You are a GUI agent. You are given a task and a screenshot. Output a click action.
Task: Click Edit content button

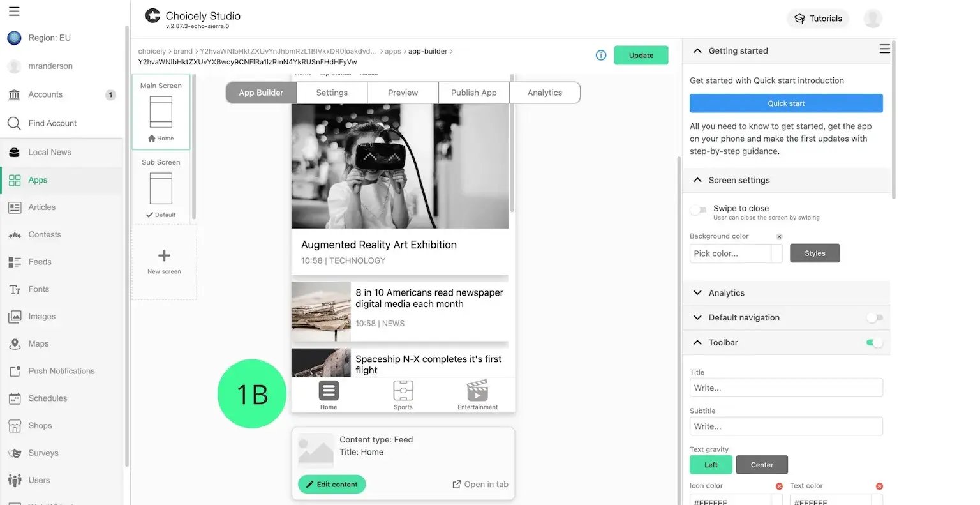coord(332,485)
